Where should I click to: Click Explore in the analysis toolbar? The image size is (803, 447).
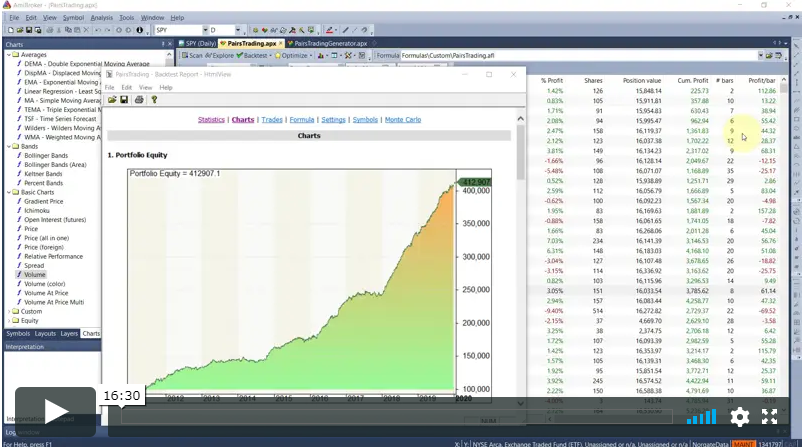[219, 55]
